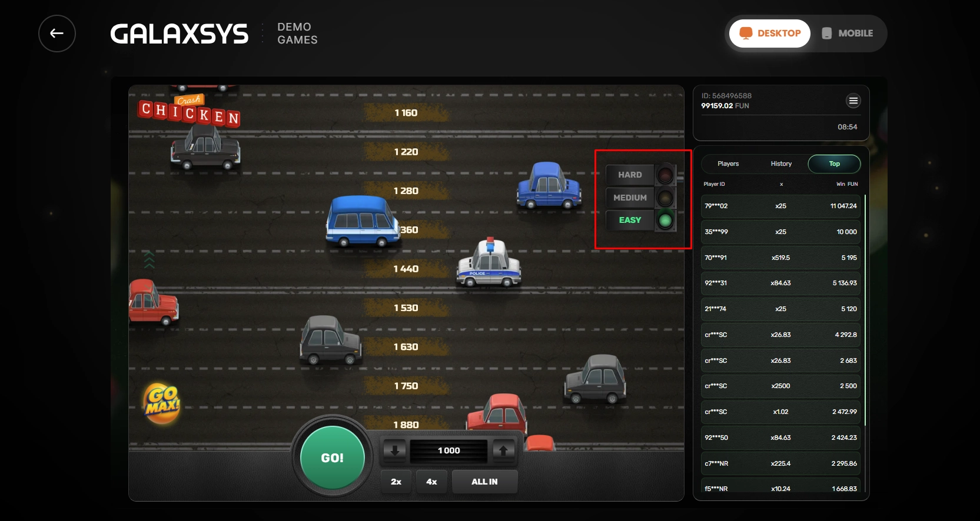Click the 1 160 lane multiplier
This screenshot has height=521, width=980.
406,113
